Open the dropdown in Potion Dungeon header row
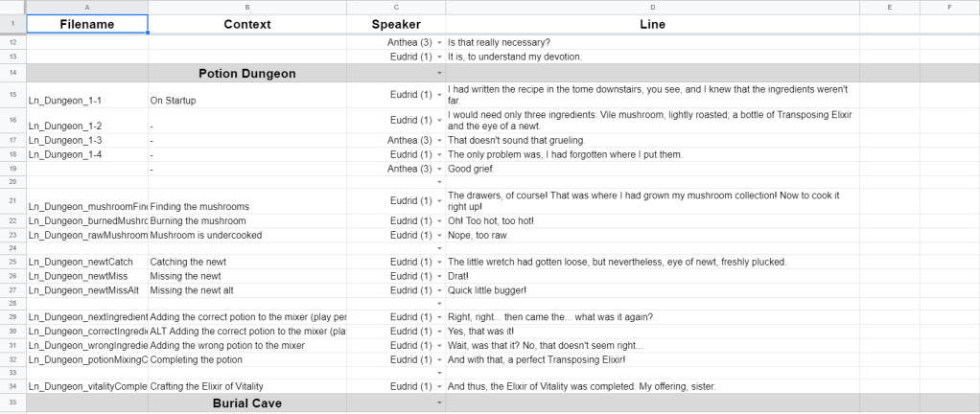Viewport: 980px width, 414px height. click(x=439, y=73)
